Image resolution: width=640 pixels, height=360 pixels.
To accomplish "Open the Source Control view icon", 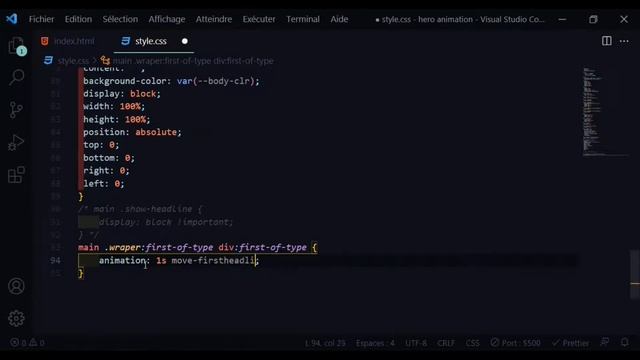I will point(16,110).
